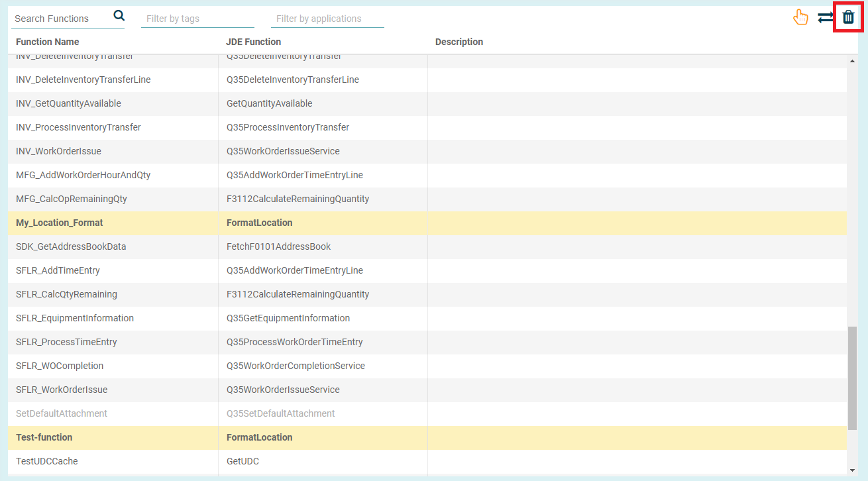Select the Test-function row
868x481 pixels.
click(x=44, y=437)
